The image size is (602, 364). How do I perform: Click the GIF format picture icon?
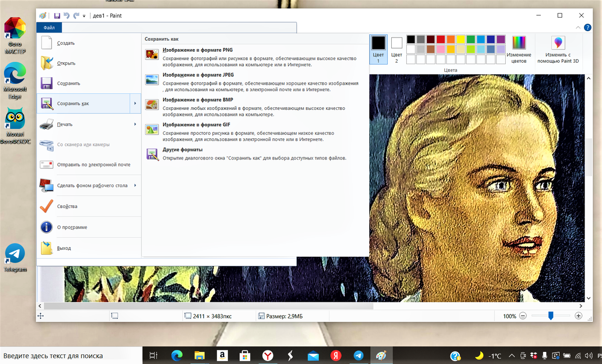point(152,129)
